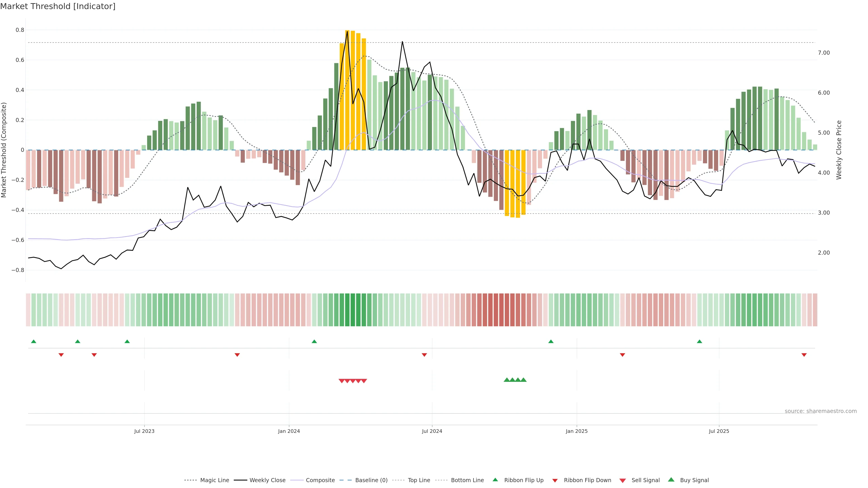Click the first green ribbon flip up marker

[33, 342]
